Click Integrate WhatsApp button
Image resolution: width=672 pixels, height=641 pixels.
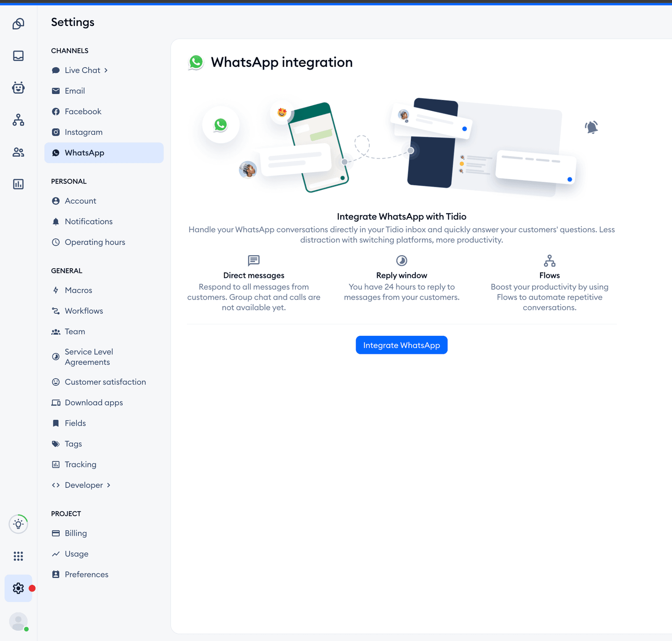(402, 345)
